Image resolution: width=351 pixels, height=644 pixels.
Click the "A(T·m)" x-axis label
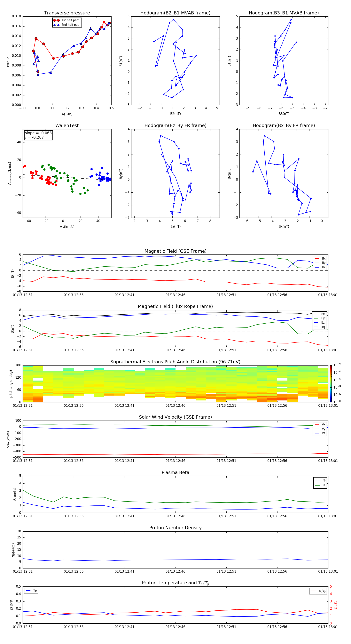pos(67,114)
